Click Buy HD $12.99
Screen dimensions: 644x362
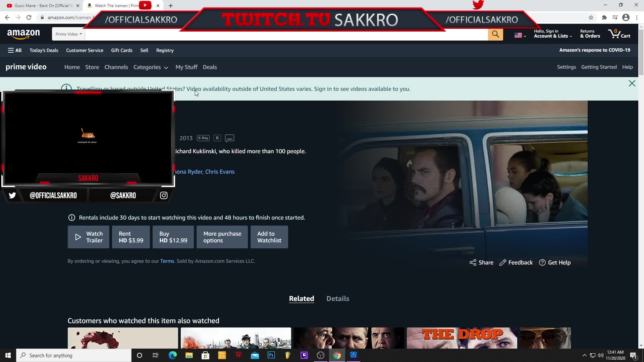[173, 237]
